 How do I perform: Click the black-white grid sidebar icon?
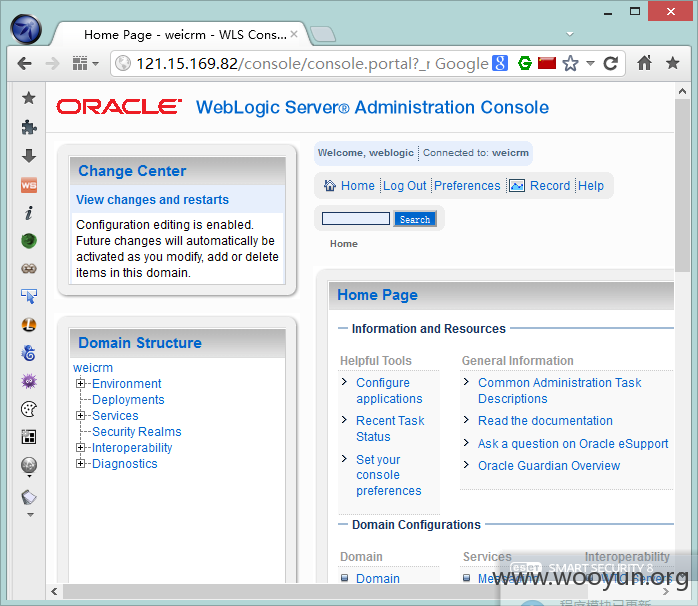29,437
